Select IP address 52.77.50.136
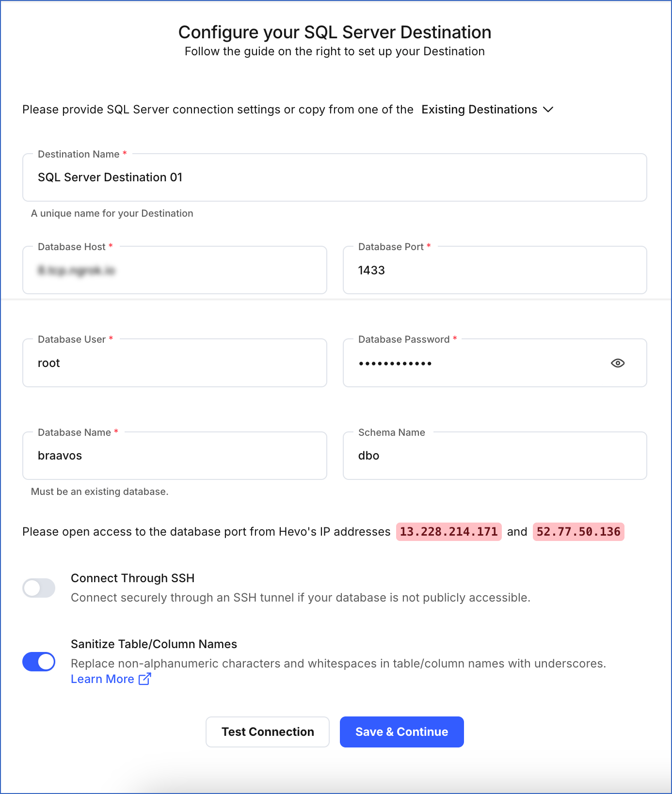672x794 pixels. tap(578, 532)
